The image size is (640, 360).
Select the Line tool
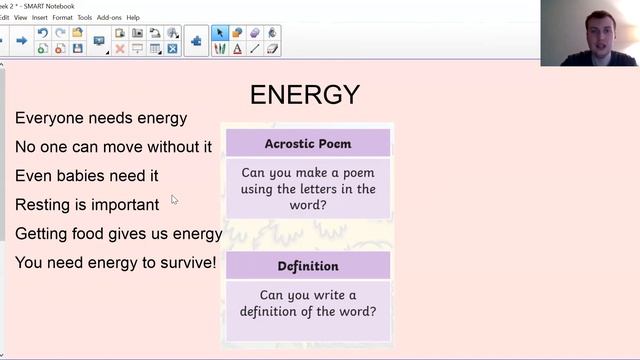point(255,49)
